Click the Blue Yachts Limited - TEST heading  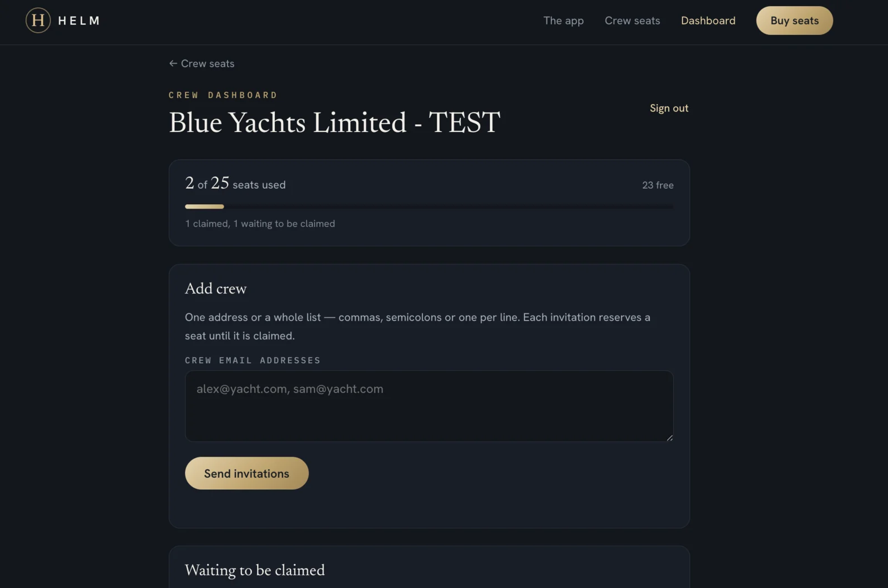point(334,123)
